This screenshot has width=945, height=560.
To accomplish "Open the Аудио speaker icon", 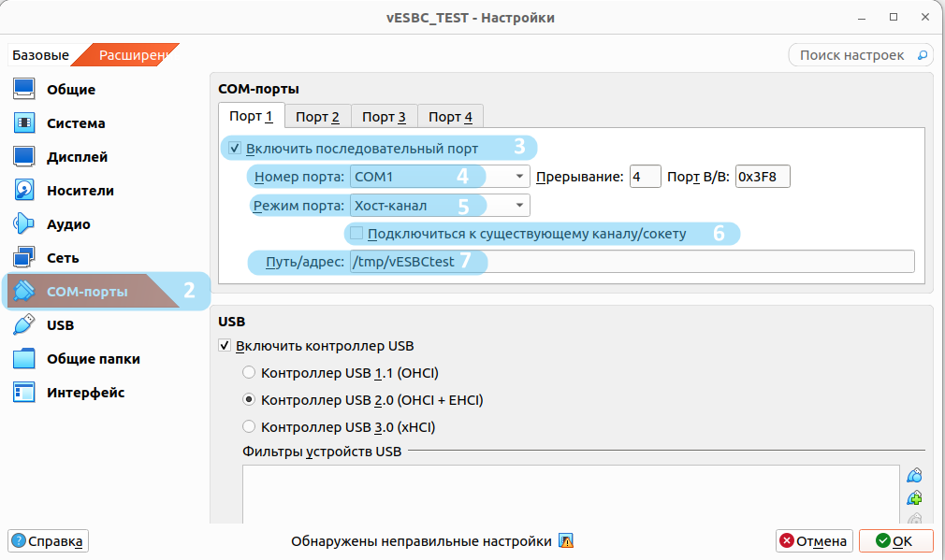I will 24,224.
